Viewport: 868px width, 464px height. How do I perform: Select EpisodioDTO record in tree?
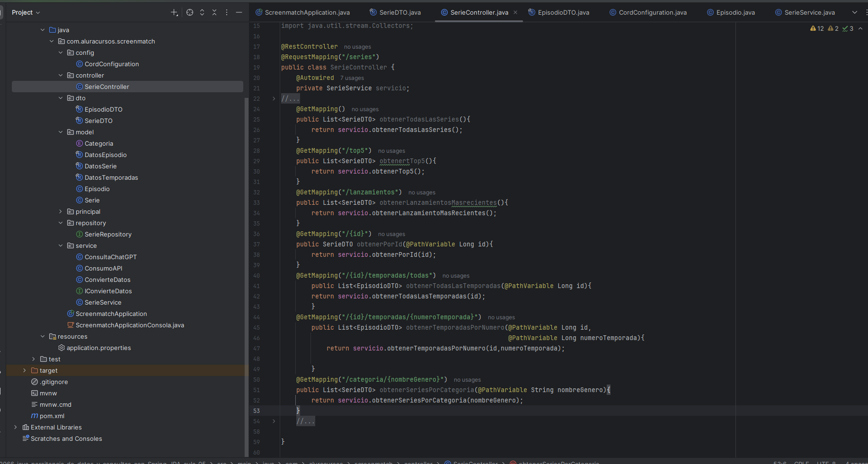click(104, 109)
